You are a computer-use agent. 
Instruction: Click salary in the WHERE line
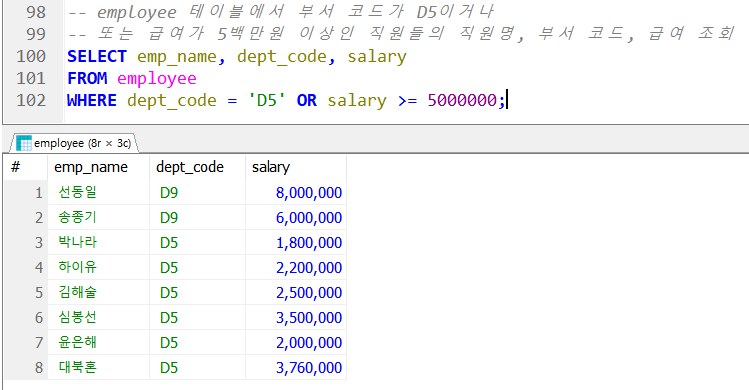click(x=357, y=101)
